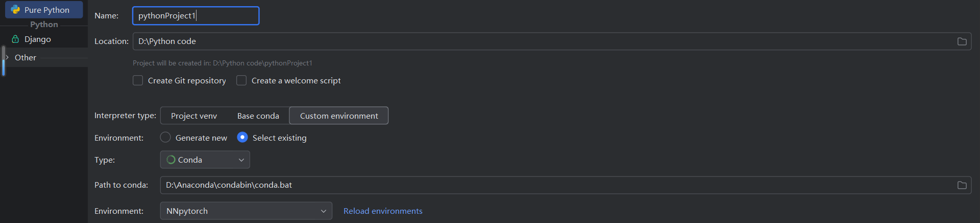The height and width of the screenshot is (223, 980).
Task: Open the NNpytorch environment dropdown
Action: (246, 211)
